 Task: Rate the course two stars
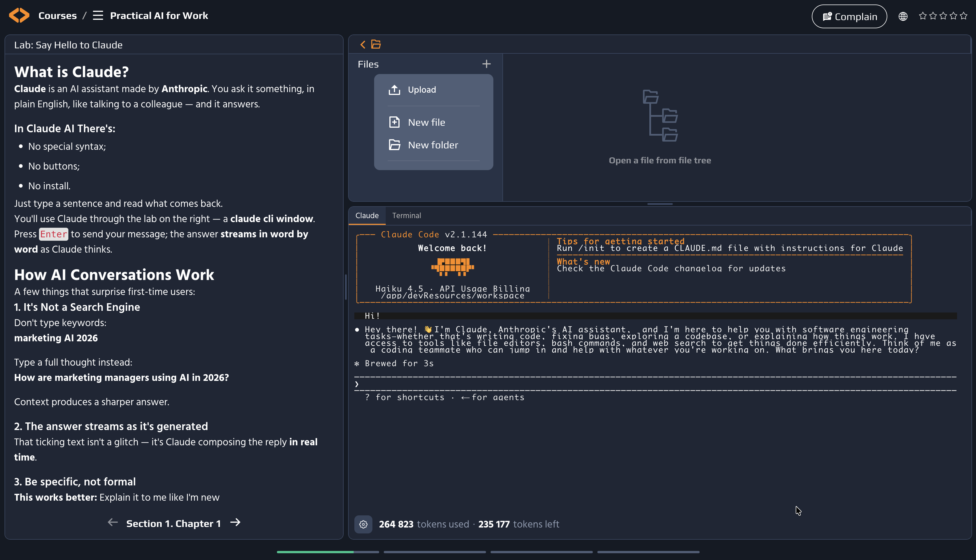pyautogui.click(x=933, y=16)
